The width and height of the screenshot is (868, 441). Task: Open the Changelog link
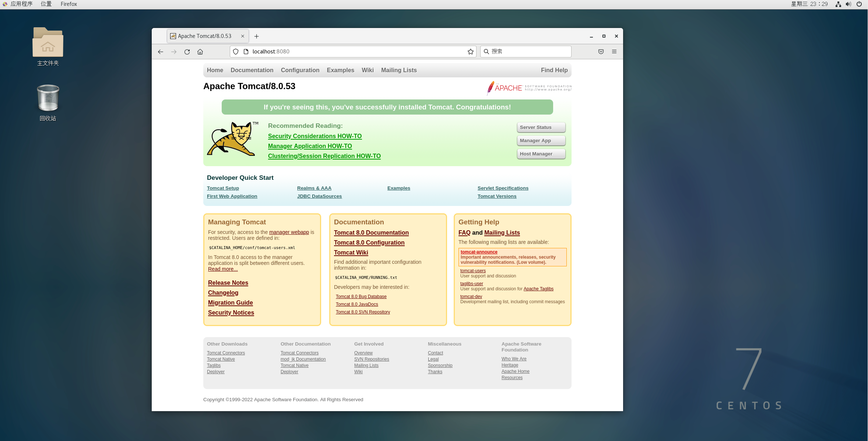(223, 293)
